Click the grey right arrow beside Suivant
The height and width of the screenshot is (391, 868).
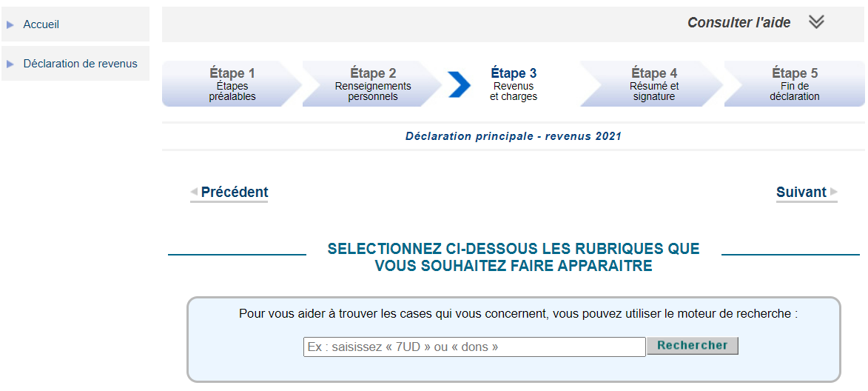(834, 193)
